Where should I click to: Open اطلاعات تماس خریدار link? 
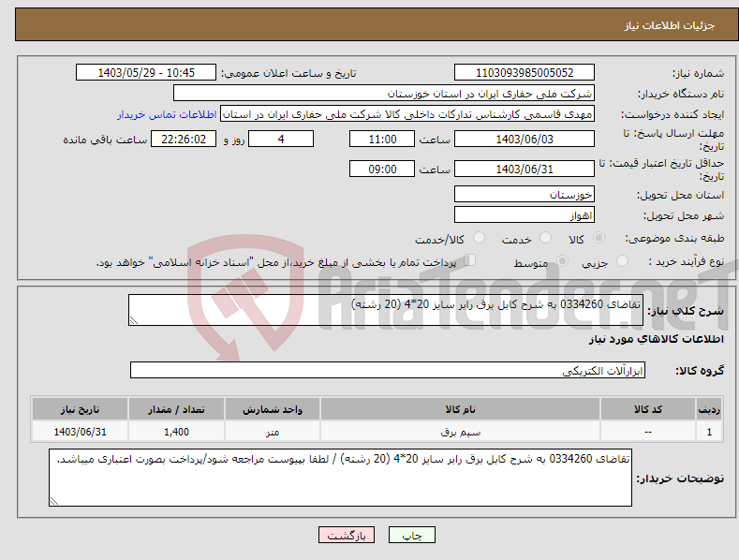pos(167,114)
